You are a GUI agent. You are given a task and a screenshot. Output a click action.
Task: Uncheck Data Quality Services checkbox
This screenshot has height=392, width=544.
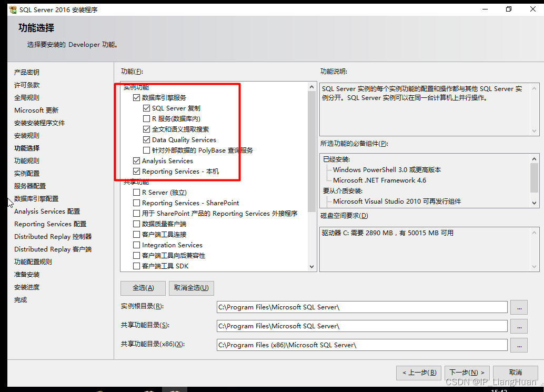pos(146,140)
